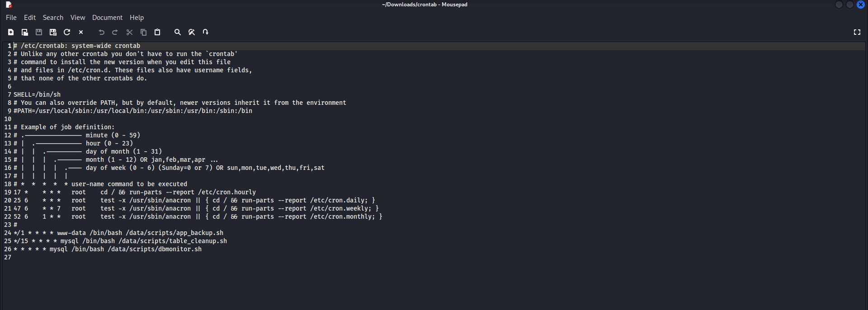
Task: Open Find with the magnifier icon
Action: pos(178,32)
